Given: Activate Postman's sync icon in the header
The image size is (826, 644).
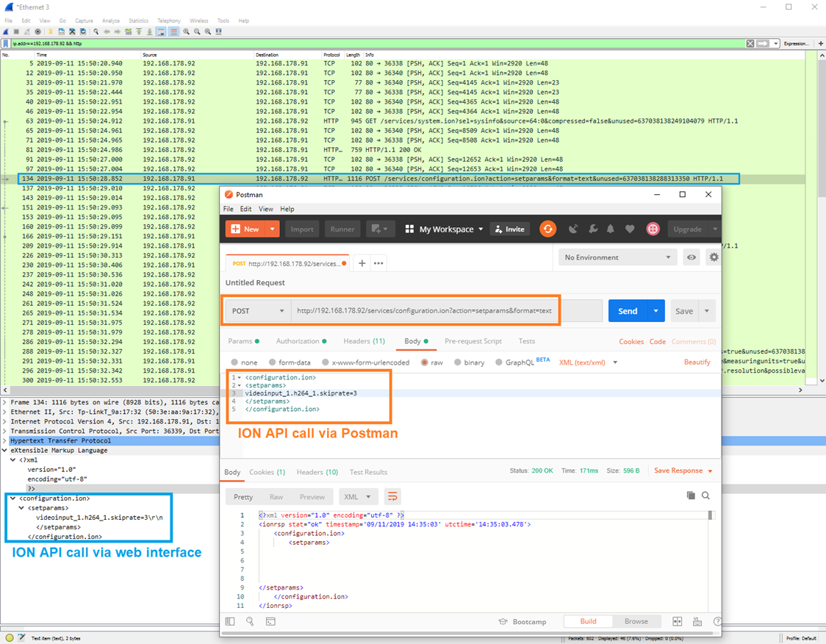Looking at the screenshot, I should coord(547,229).
